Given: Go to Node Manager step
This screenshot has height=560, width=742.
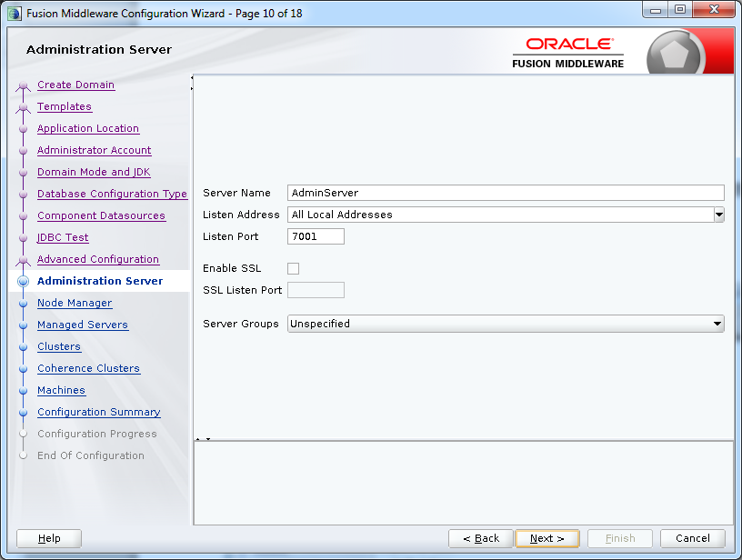Looking at the screenshot, I should click(x=75, y=303).
